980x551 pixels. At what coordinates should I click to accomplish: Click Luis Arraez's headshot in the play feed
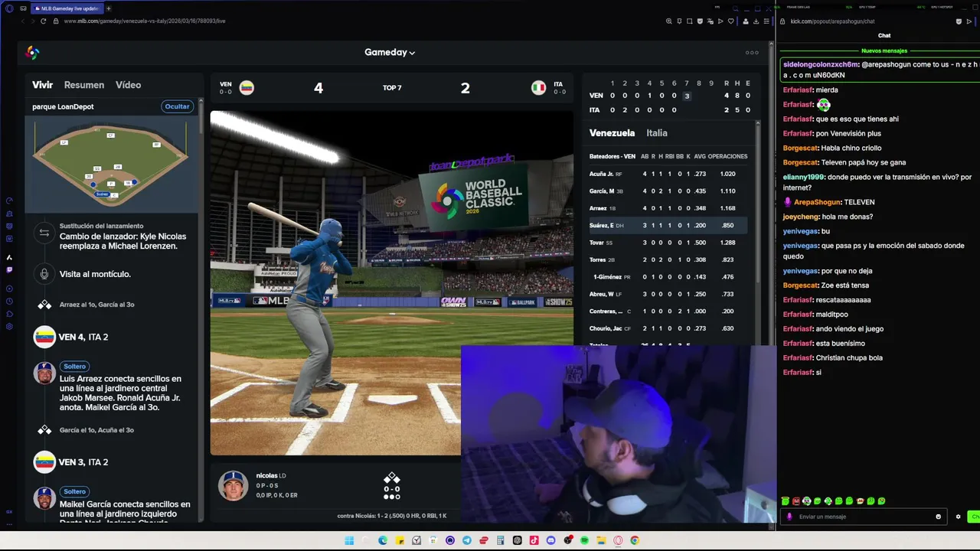[x=44, y=373]
